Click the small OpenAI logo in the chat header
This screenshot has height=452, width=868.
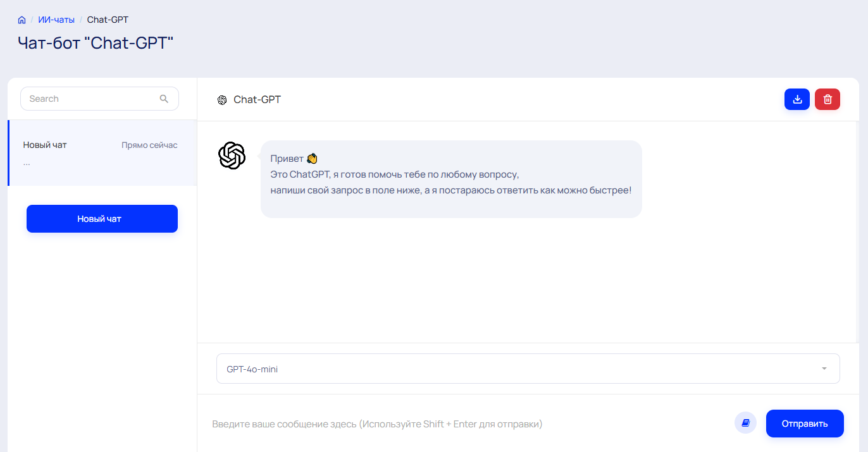click(222, 100)
